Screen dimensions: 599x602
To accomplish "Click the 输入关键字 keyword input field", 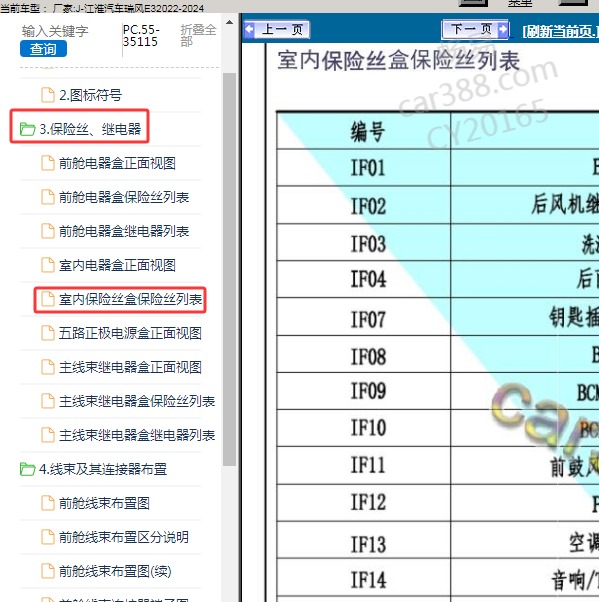I will pos(55,31).
